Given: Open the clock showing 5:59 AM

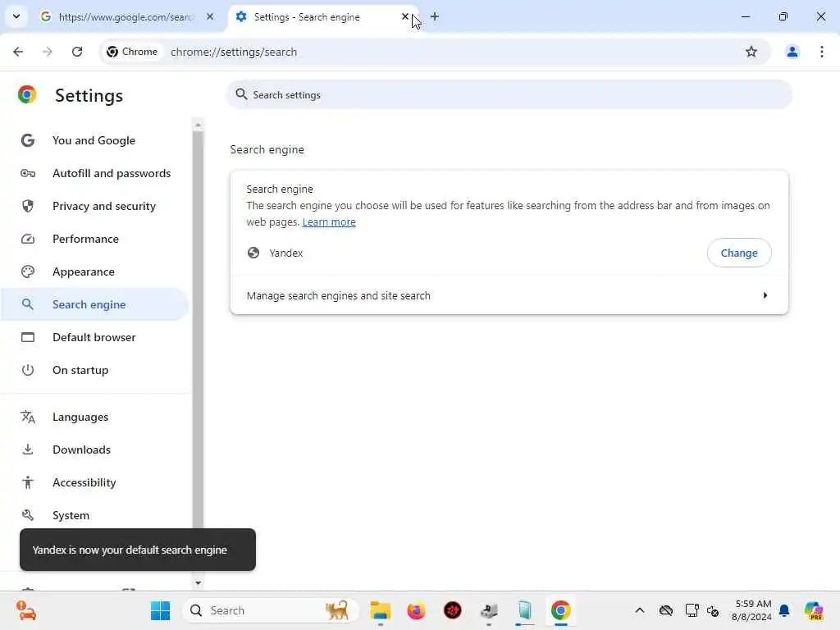Looking at the screenshot, I should coord(751,610).
